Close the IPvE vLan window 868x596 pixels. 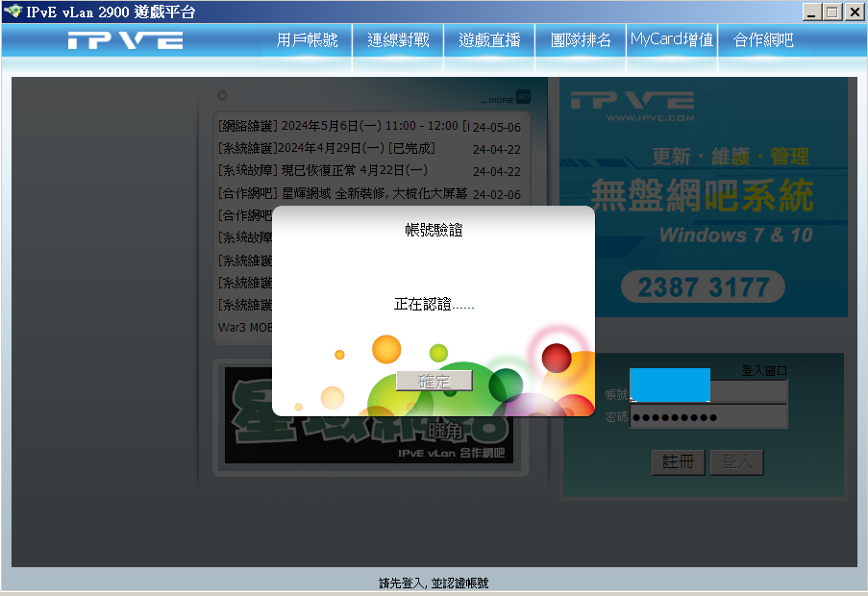pos(855,12)
